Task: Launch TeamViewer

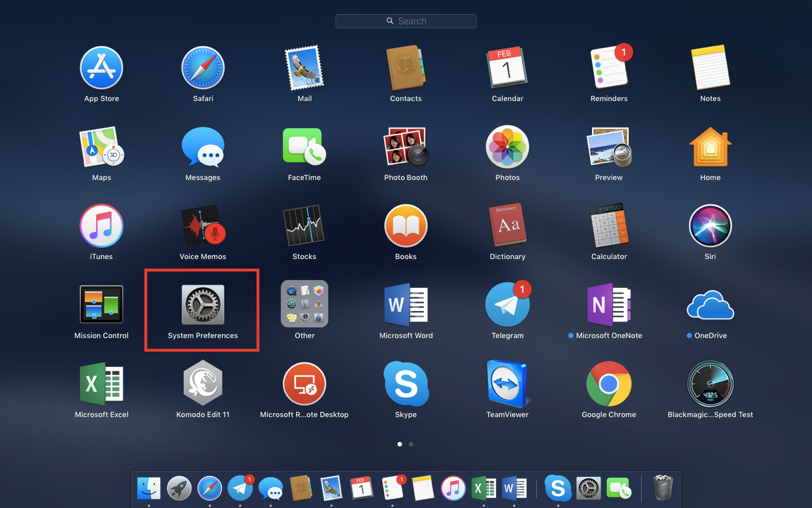Action: click(x=507, y=384)
